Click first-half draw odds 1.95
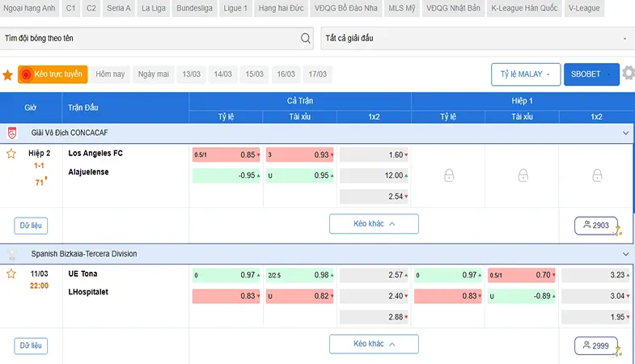The image size is (635, 364). coord(595,317)
